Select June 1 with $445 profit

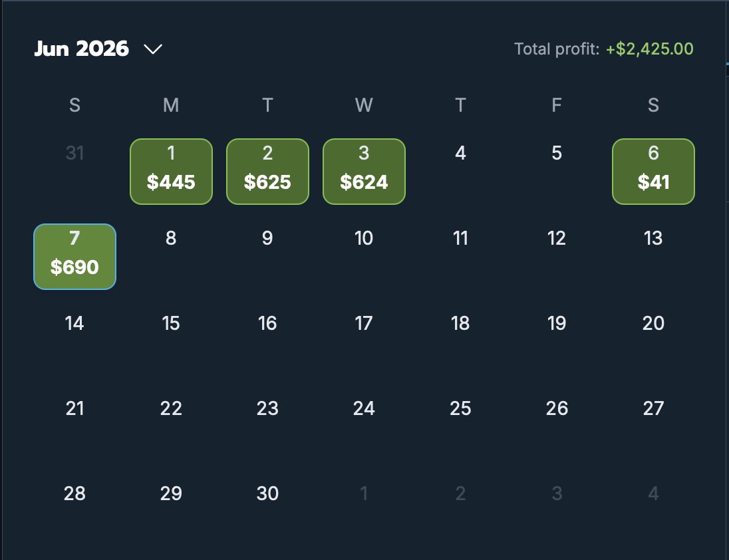point(171,172)
